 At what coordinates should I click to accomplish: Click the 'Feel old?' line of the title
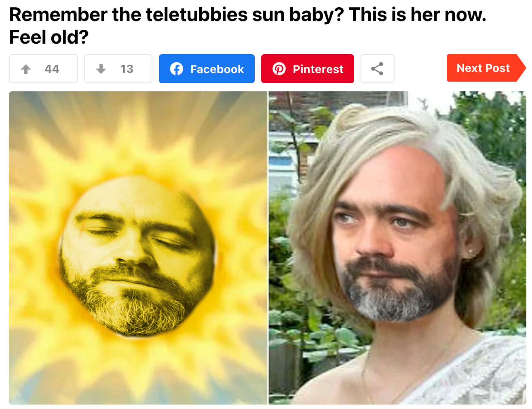pos(49,37)
